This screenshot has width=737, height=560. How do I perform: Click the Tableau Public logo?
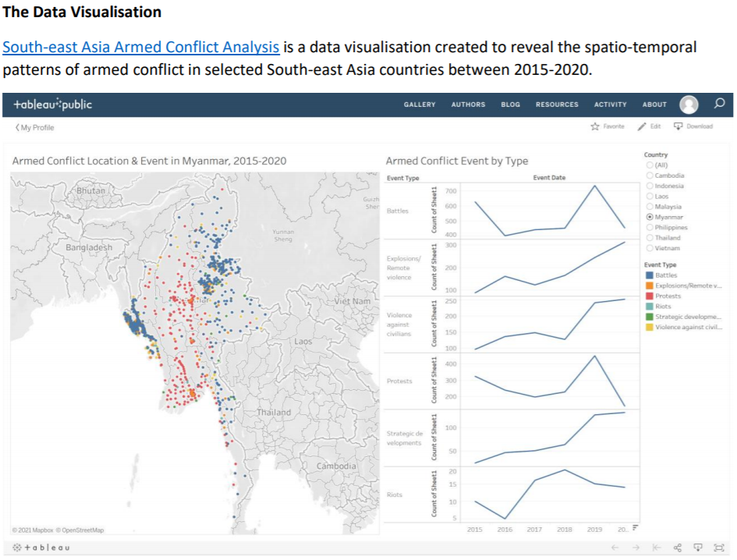tap(53, 105)
